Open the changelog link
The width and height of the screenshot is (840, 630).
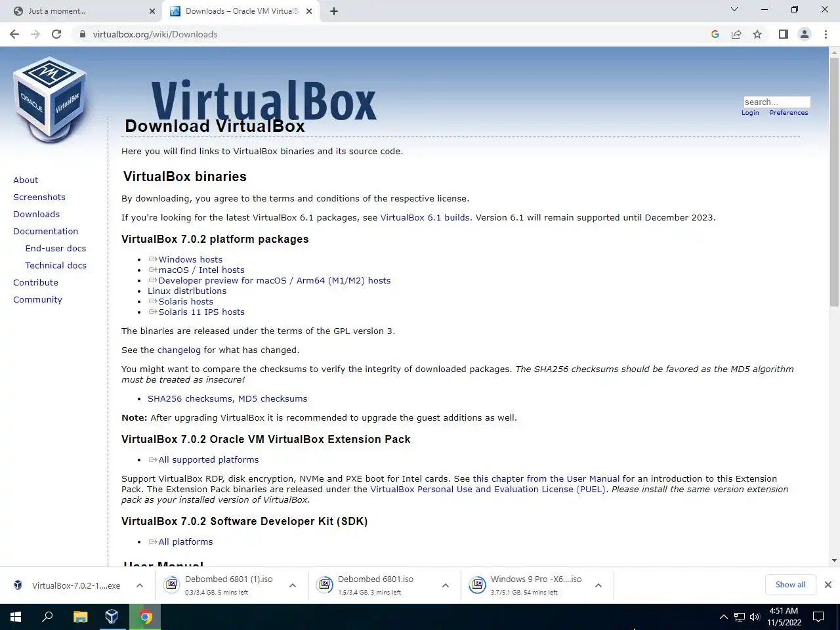[178, 350]
